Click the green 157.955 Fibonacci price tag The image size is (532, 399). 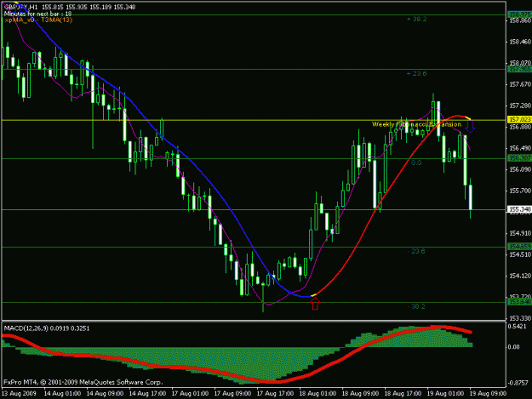[519, 69]
